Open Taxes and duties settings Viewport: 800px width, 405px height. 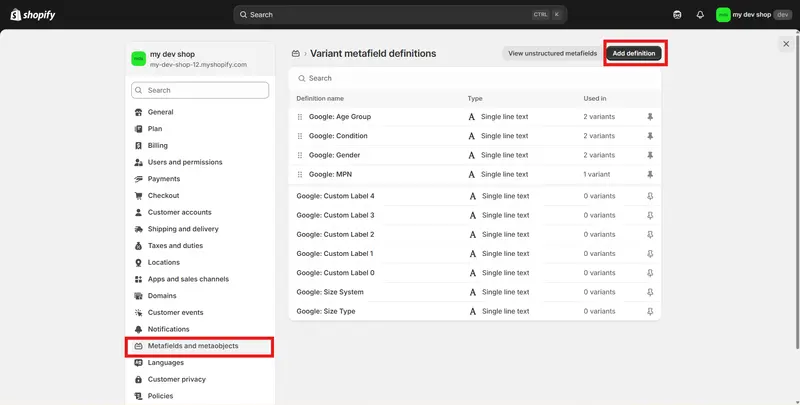[199, 246]
